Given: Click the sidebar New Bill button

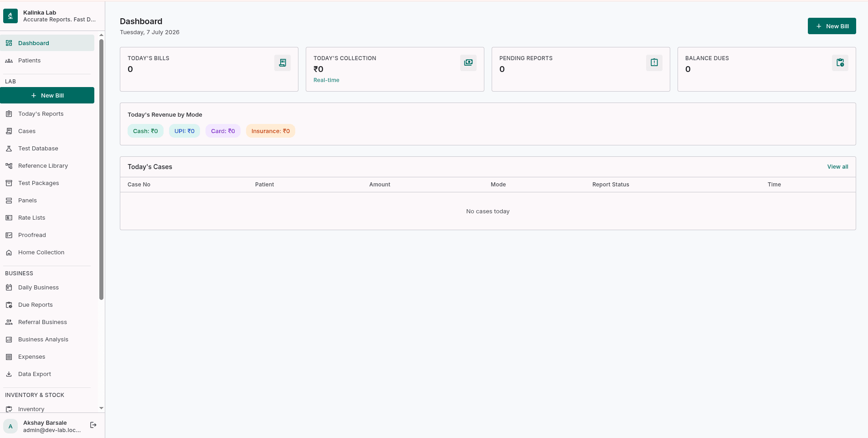Looking at the screenshot, I should (47, 95).
